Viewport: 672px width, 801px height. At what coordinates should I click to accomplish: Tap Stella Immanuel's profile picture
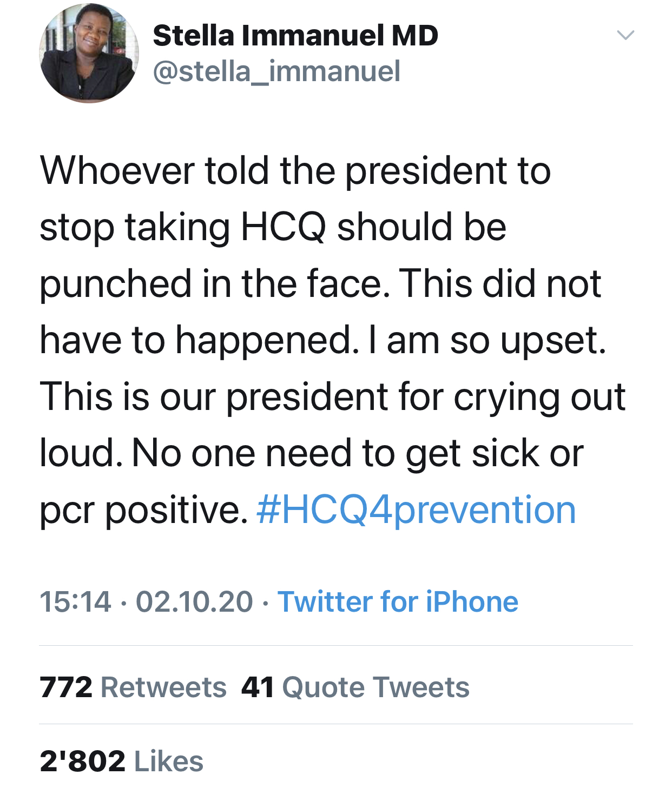click(x=89, y=53)
